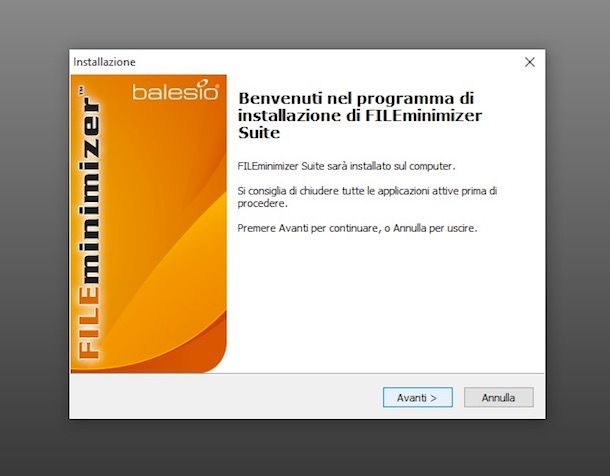
Task: Click the Installazione title bar text
Action: 104,62
